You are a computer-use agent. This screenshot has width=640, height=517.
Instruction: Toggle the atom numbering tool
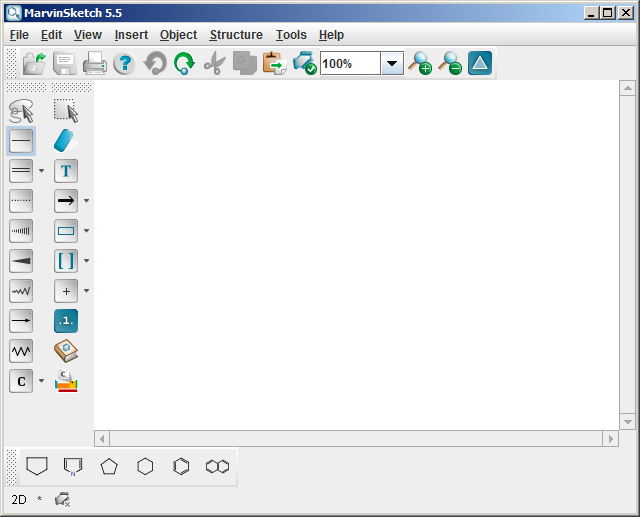(x=66, y=321)
